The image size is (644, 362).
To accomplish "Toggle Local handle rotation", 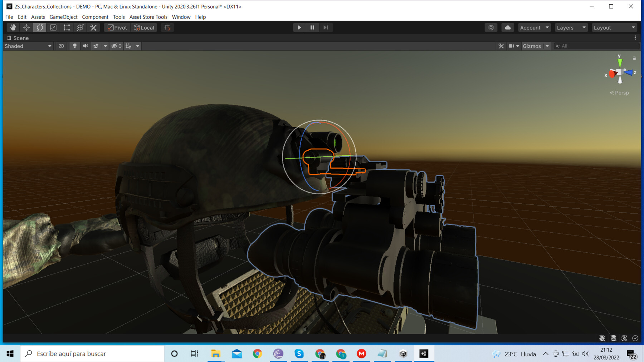I will (x=144, y=28).
